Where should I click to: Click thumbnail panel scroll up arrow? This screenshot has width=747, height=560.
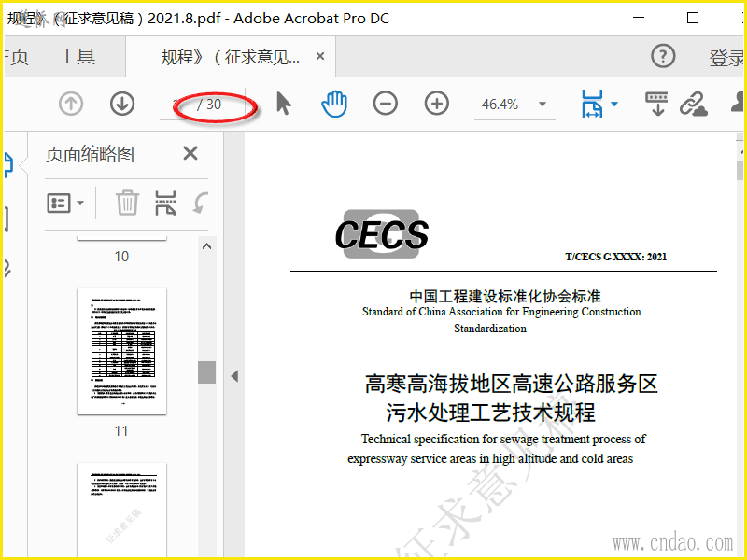coord(206,246)
